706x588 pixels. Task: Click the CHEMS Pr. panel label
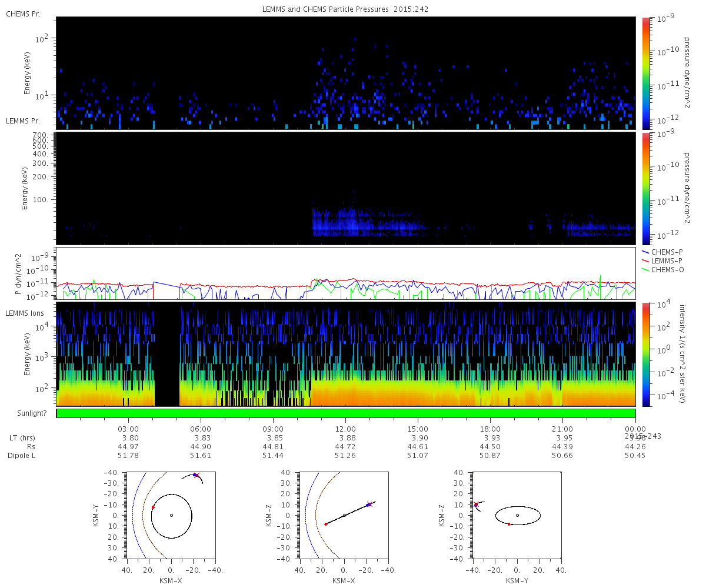[23, 14]
